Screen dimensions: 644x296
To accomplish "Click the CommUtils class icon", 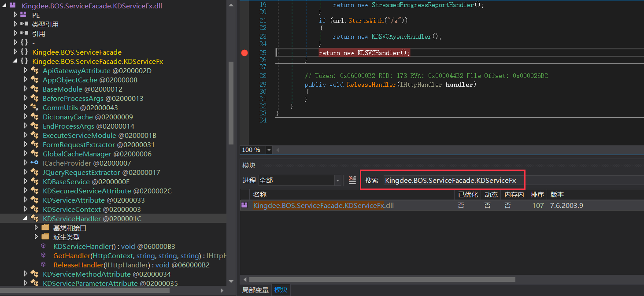I will point(34,107).
